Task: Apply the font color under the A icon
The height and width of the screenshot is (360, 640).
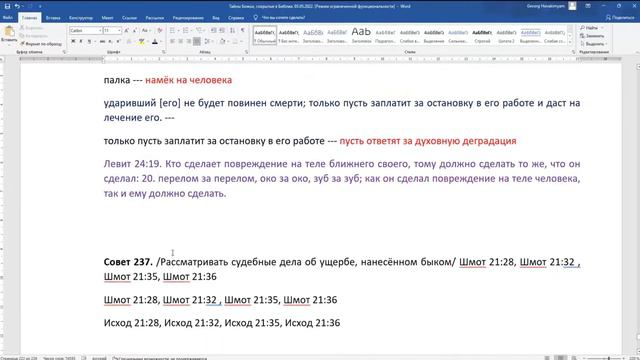Action: pyautogui.click(x=155, y=41)
